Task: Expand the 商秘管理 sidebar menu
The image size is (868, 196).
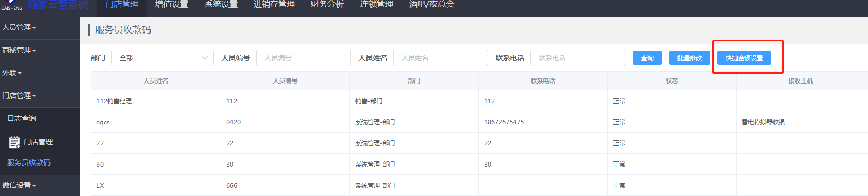Action: click(19, 50)
